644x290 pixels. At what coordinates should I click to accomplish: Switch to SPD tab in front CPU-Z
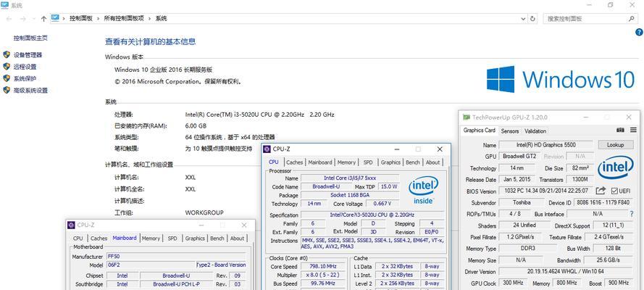click(x=368, y=162)
